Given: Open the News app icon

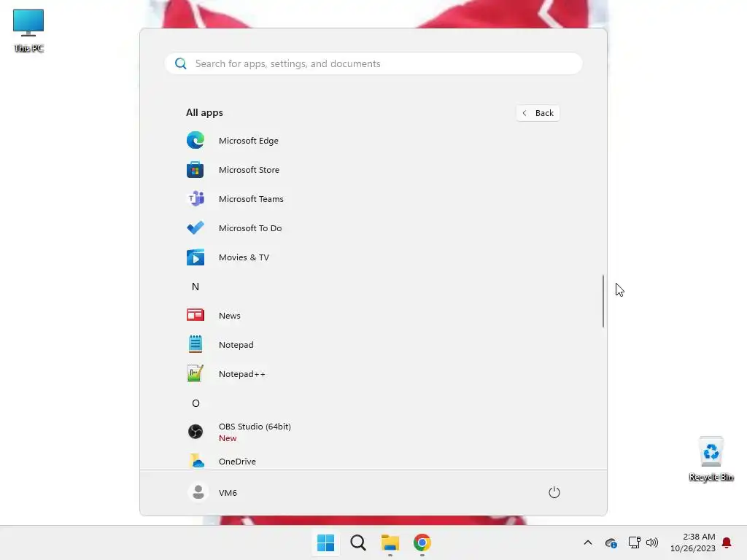Looking at the screenshot, I should click(x=196, y=315).
